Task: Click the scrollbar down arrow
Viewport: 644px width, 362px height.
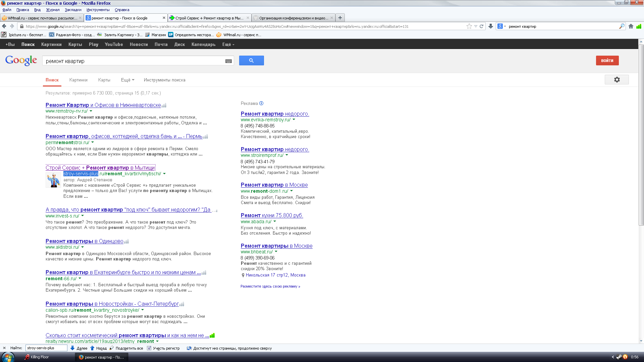Action: (641, 341)
